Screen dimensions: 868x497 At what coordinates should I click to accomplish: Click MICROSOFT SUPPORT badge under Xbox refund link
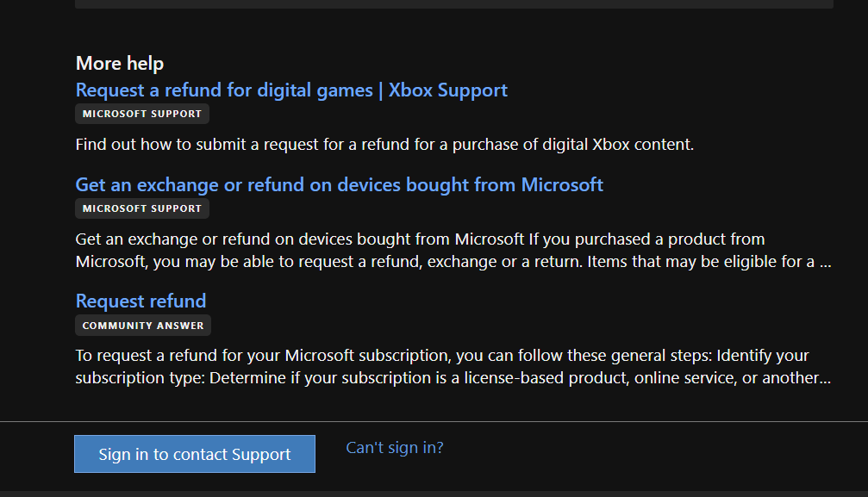pos(142,114)
